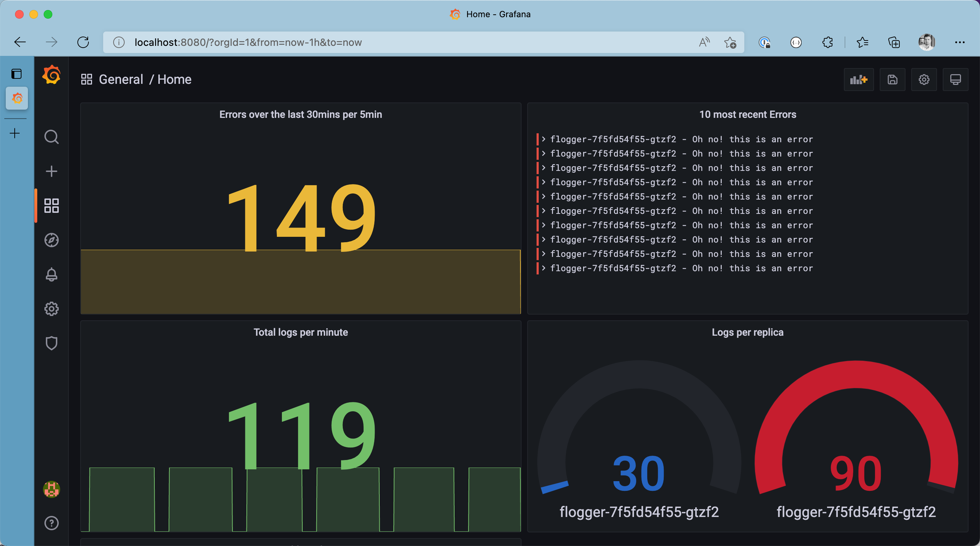This screenshot has height=546, width=980.
Task: Open the Alerting bell icon
Action: tap(51, 274)
